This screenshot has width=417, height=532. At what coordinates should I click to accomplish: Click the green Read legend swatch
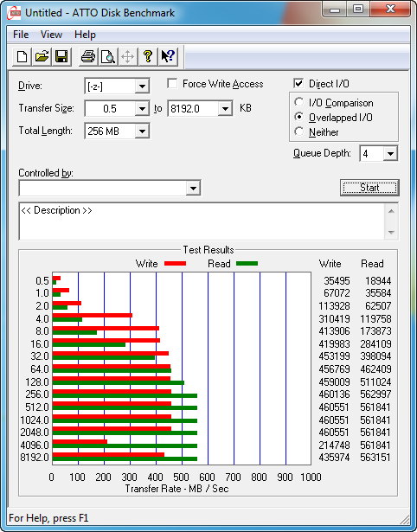247,264
